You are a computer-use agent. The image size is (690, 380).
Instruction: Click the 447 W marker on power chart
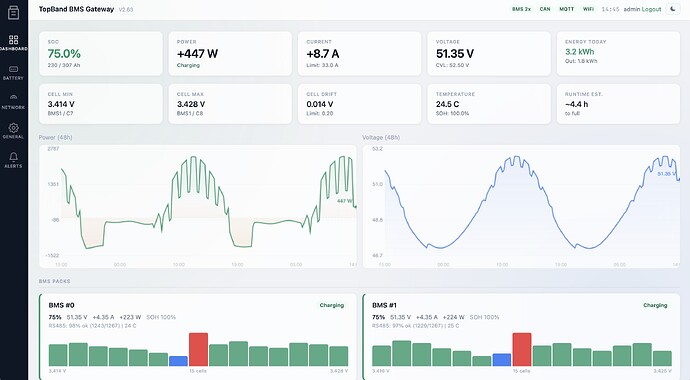(345, 201)
